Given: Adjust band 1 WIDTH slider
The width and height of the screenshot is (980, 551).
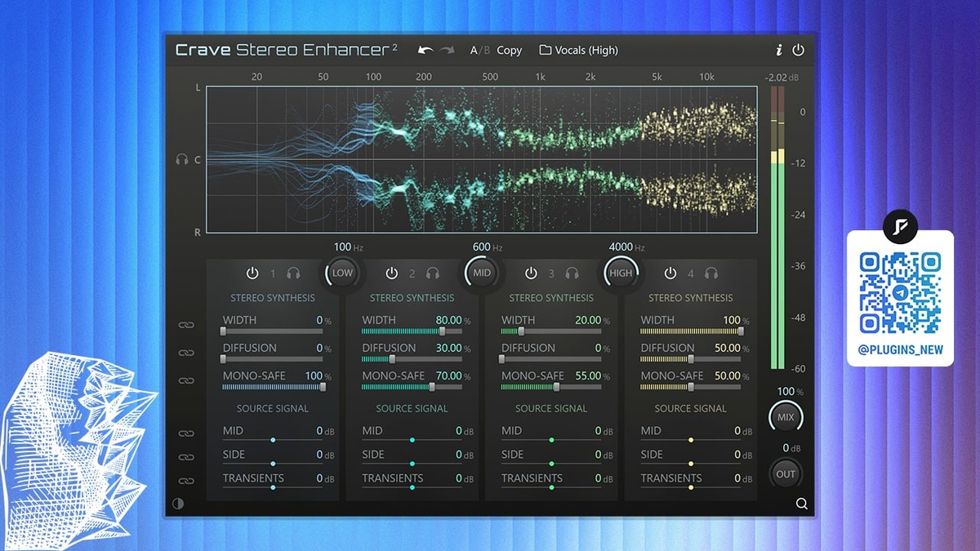Looking at the screenshot, I should (x=273, y=331).
